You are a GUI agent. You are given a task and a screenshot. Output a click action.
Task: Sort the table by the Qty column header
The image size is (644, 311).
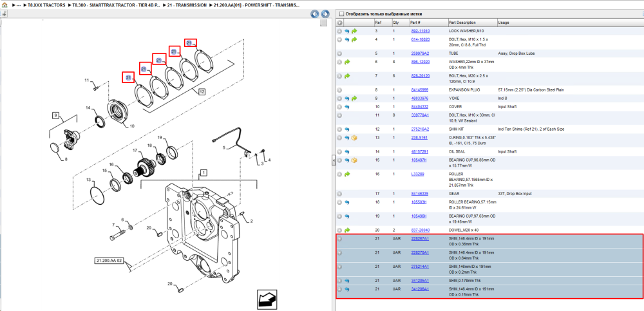[396, 23]
